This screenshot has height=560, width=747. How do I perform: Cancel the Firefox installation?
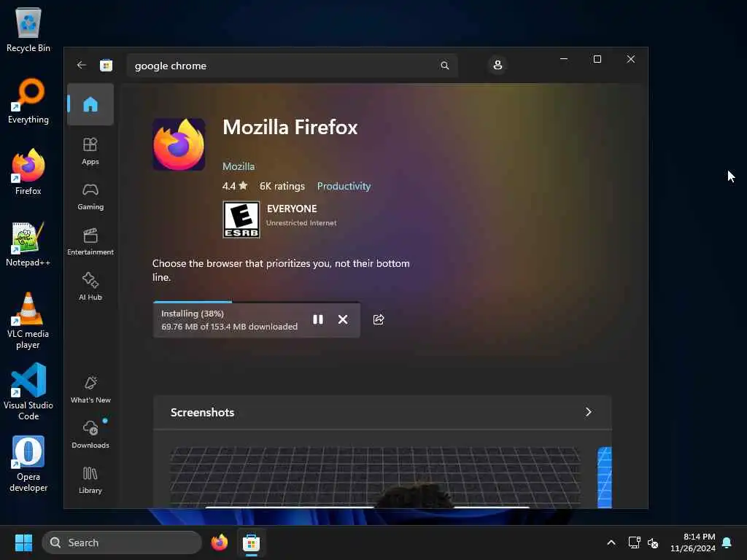click(343, 319)
